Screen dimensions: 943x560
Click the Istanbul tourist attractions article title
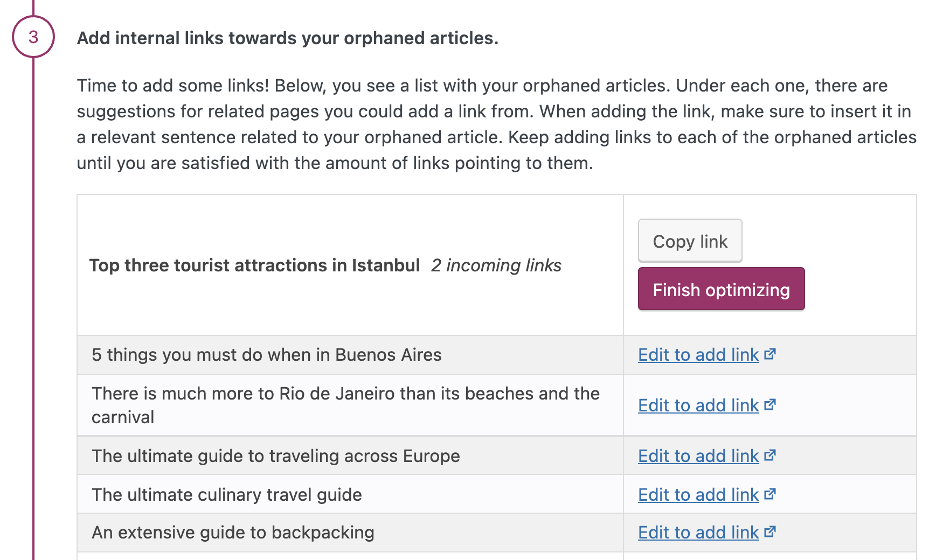click(x=254, y=265)
